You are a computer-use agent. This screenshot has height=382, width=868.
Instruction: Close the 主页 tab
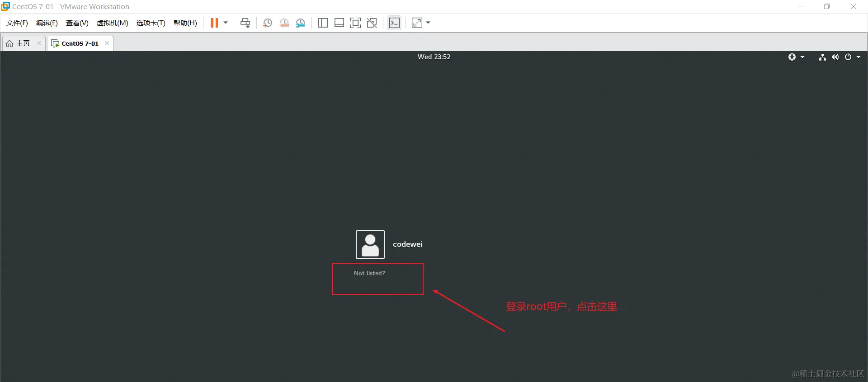coord(39,43)
